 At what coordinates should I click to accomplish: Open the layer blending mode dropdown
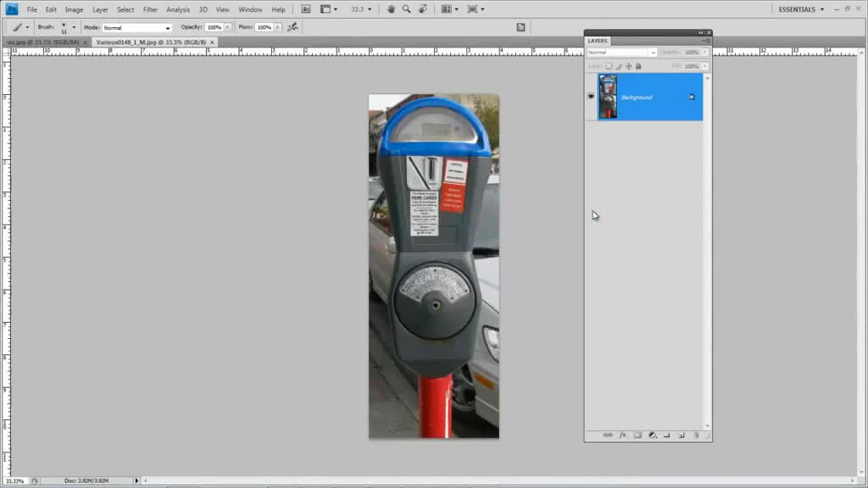coord(621,53)
